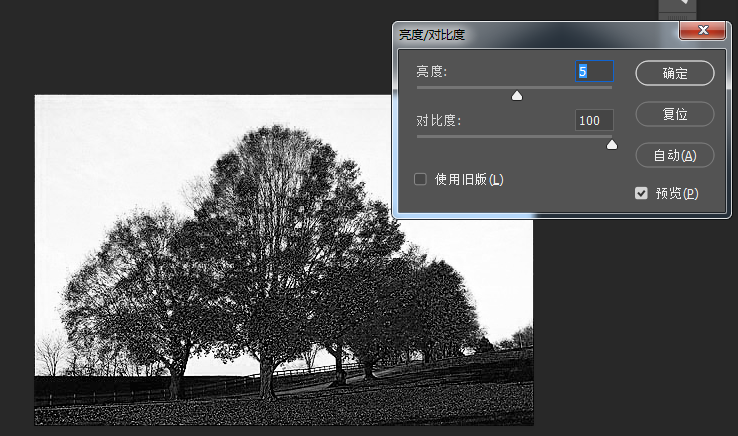
Task: Click the 自动(A) auto button
Action: point(675,155)
